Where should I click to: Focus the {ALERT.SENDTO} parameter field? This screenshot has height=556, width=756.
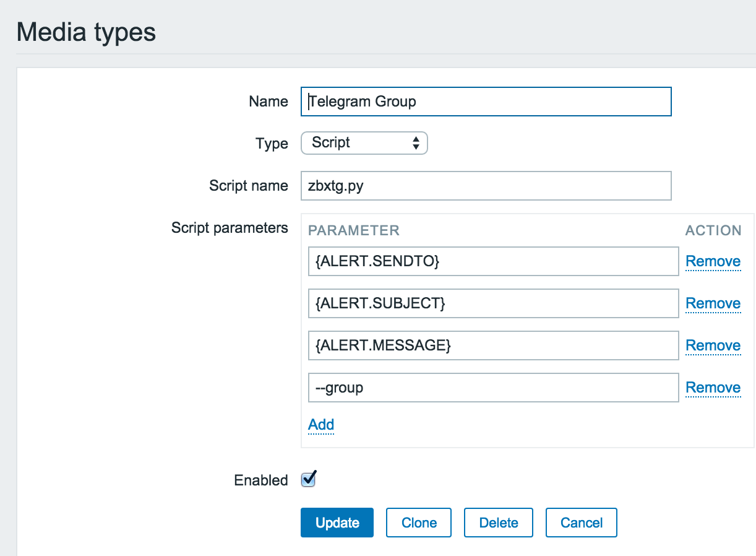point(493,261)
